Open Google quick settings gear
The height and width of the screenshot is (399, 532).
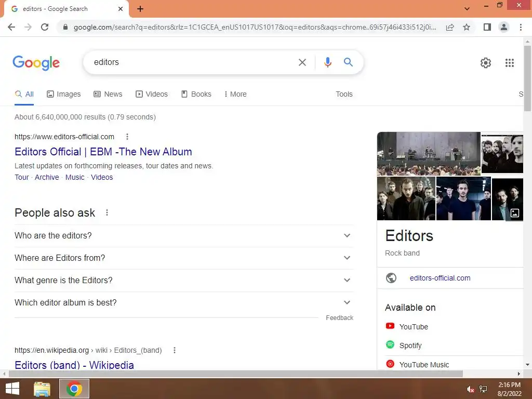486,63
